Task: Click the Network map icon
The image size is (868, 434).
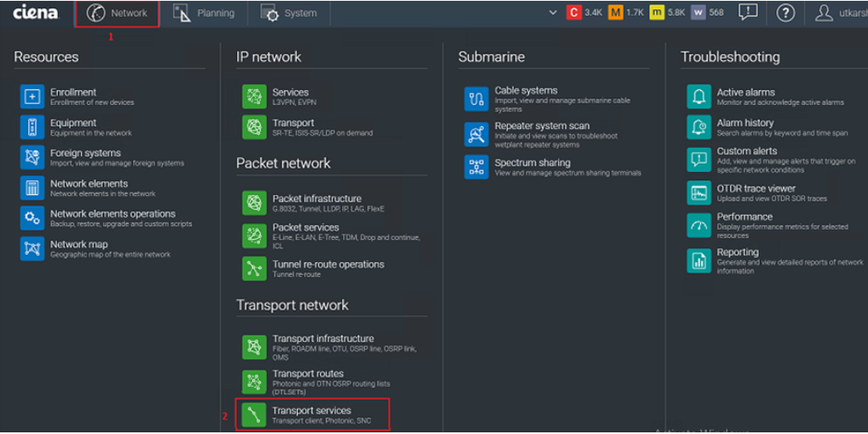Action: click(32, 249)
